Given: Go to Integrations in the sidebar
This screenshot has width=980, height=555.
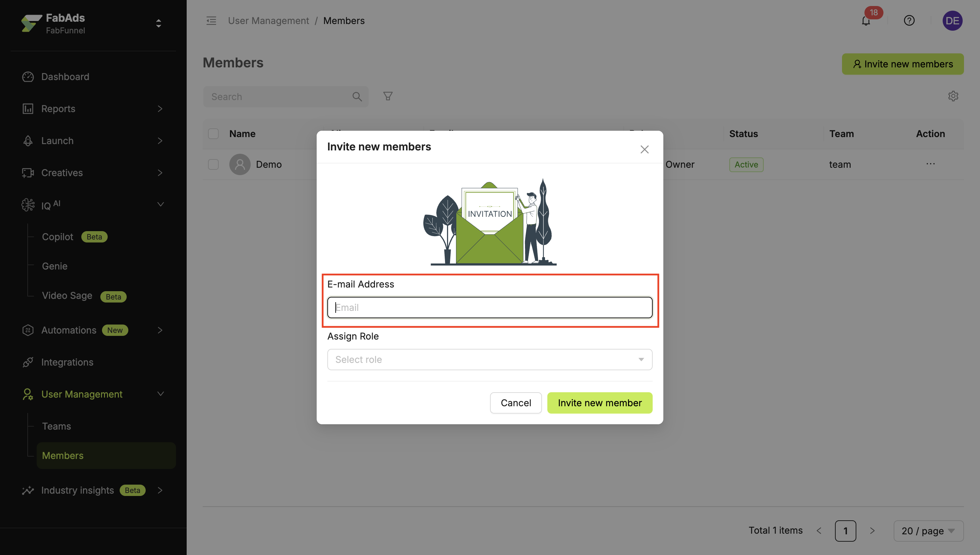Looking at the screenshot, I should point(67,362).
